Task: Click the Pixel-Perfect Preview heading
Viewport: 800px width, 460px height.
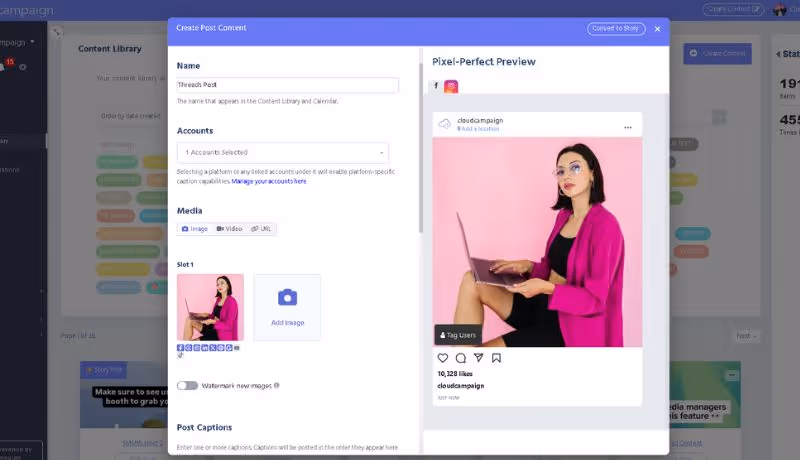Action: [x=484, y=62]
